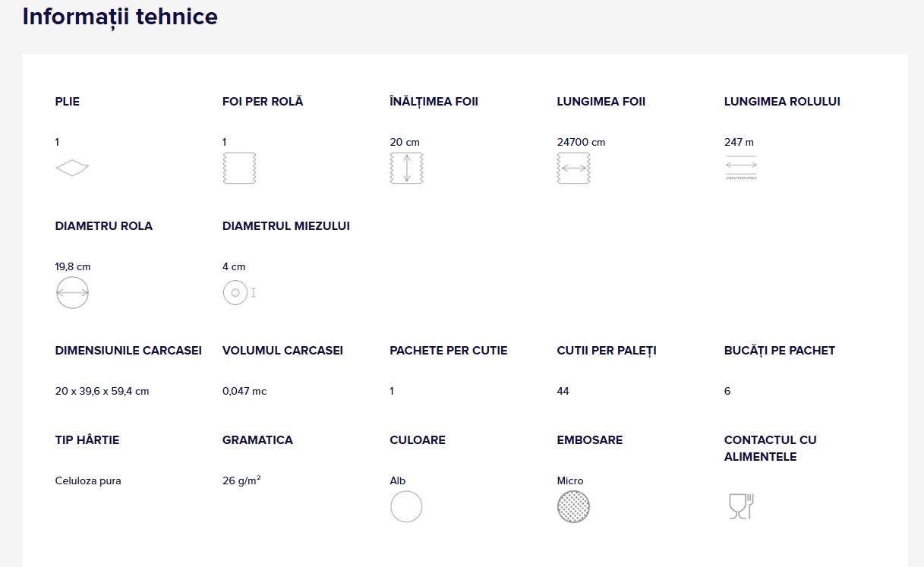This screenshot has height=567, width=924.
Task: Click the Informații tehnice heading
Action: [120, 17]
